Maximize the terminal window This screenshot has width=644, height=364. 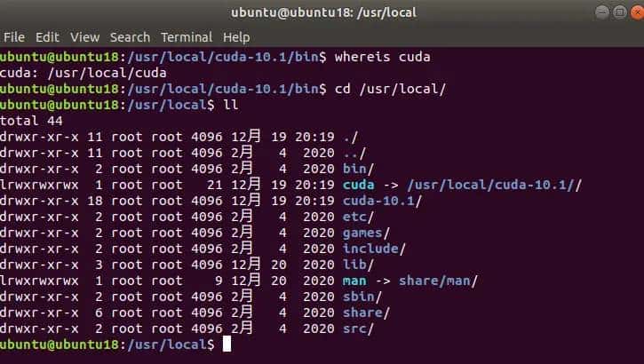619,12
